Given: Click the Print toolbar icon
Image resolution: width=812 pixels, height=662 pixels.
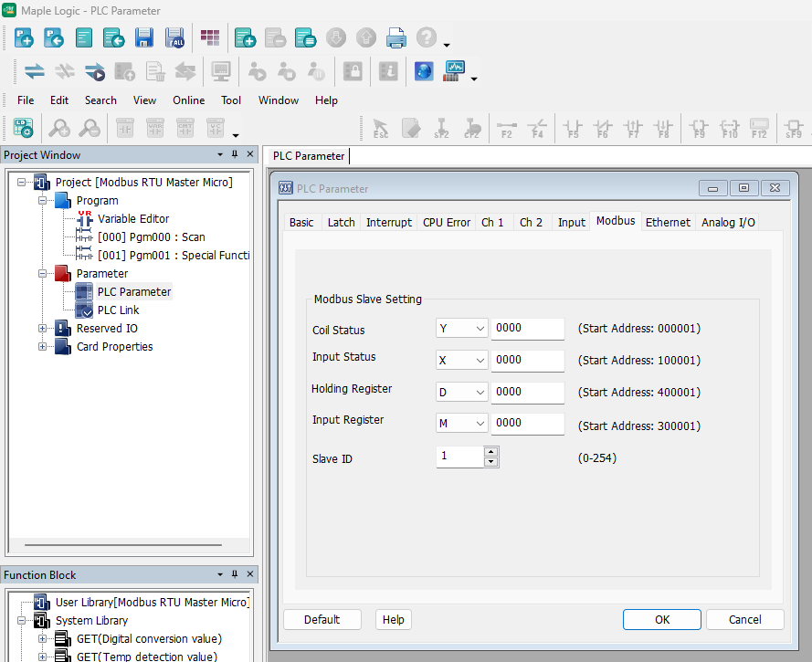Looking at the screenshot, I should click(x=396, y=37).
